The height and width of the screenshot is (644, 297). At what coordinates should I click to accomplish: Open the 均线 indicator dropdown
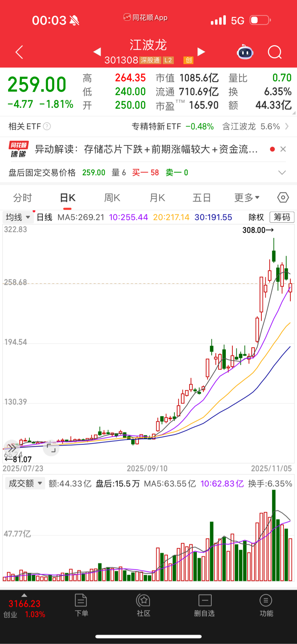(x=18, y=217)
